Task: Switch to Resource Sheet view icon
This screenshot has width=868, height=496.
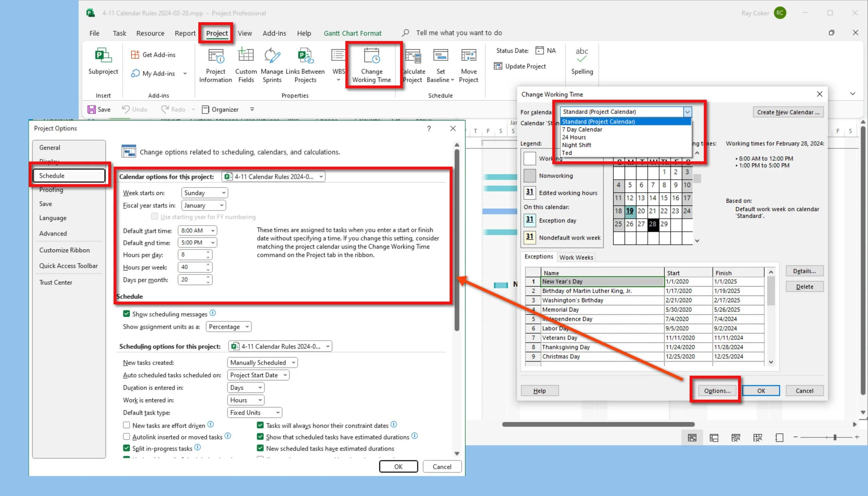Action: click(758, 438)
